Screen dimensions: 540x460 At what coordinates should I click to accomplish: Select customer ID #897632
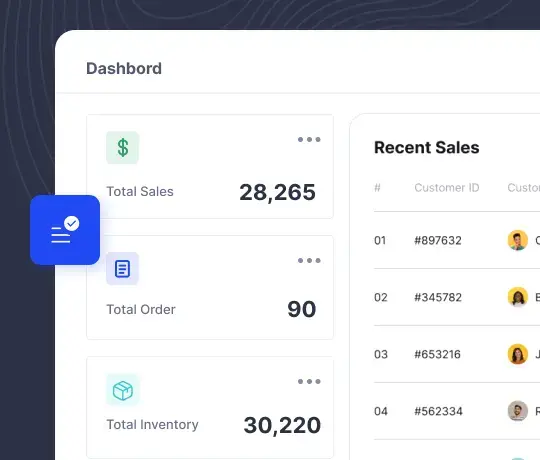pos(438,240)
